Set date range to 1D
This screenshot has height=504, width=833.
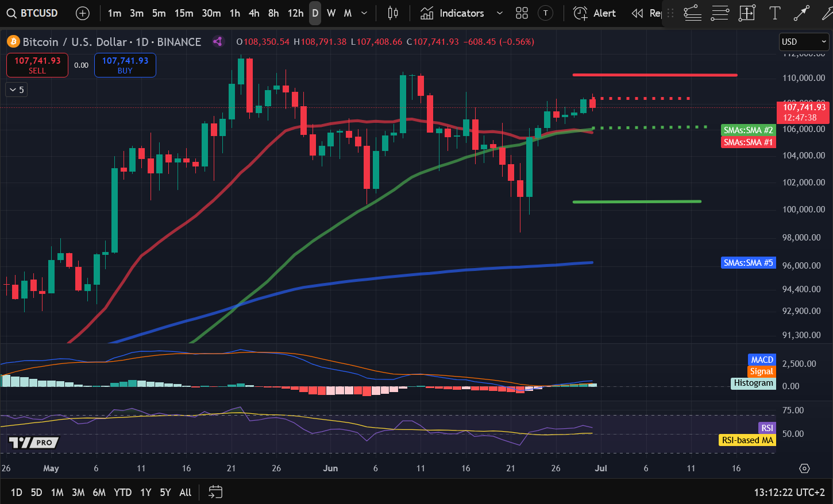point(17,492)
